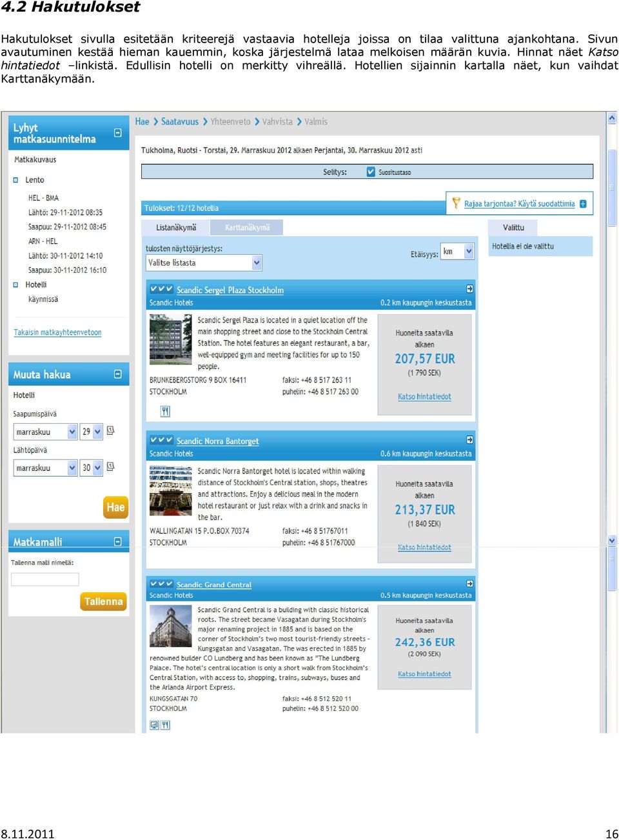Click the arrow icon on Scandic Sergel Plaza header
619x840 pixels.
pos(470,289)
